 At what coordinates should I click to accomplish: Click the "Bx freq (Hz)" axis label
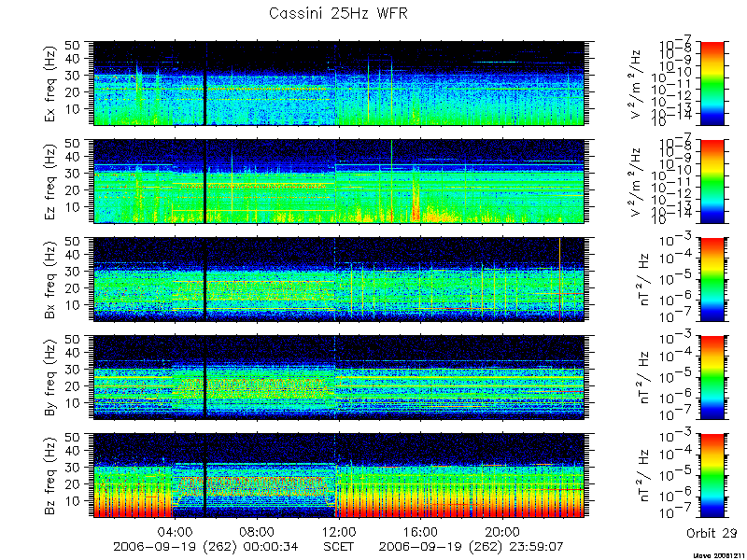pyautogui.click(x=51, y=280)
